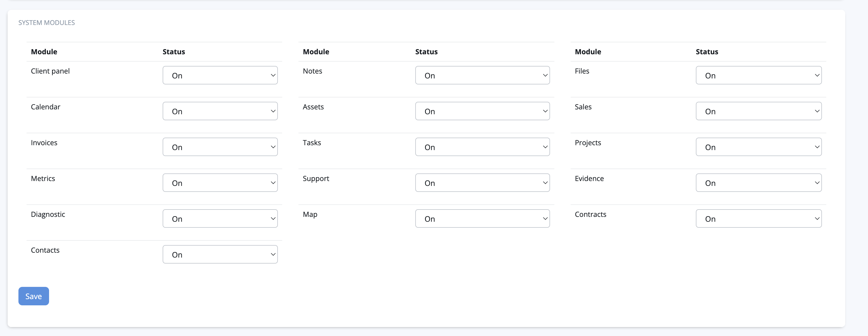This screenshot has width=868, height=336.
Task: Expand the Invoices module status select
Action: pos(220,147)
